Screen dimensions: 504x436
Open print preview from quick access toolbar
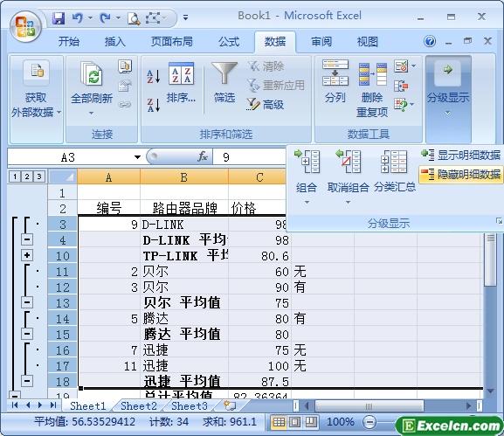pos(134,18)
